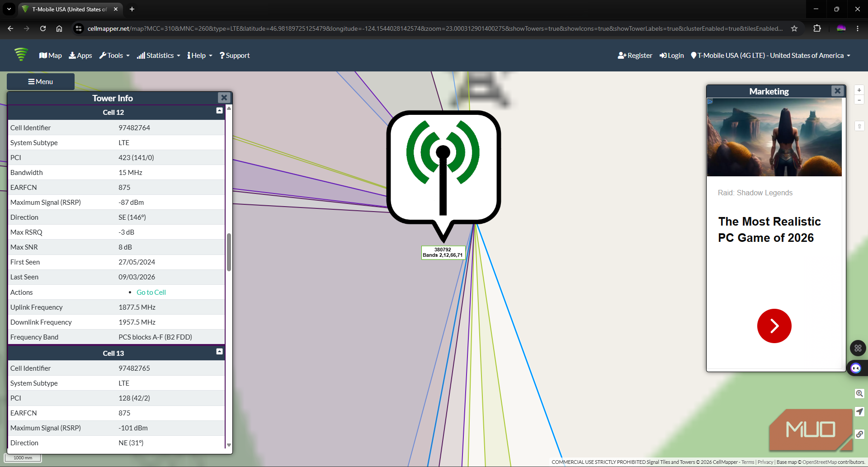The width and height of the screenshot is (868, 467).
Task: Open the browser three-dot menu
Action: pos(858,28)
